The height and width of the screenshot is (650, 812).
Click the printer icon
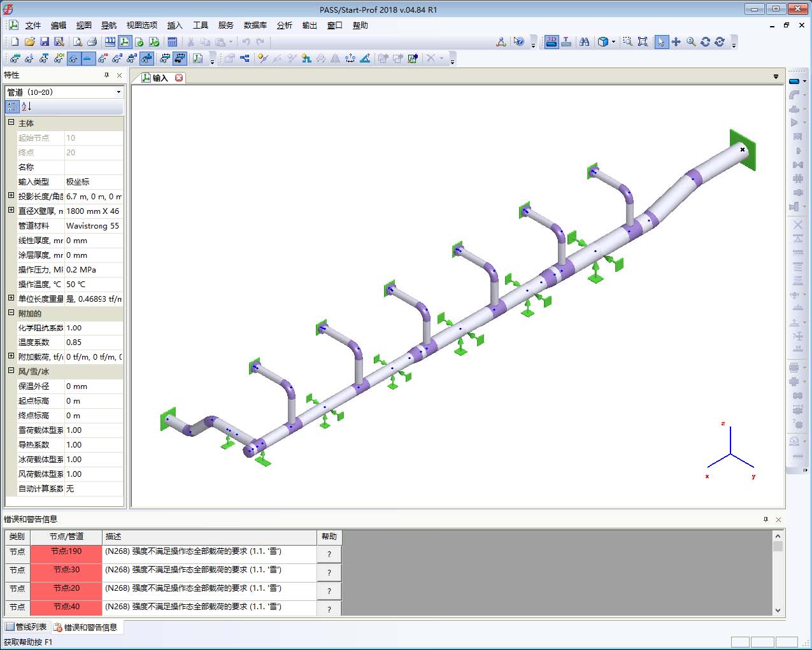click(x=92, y=42)
